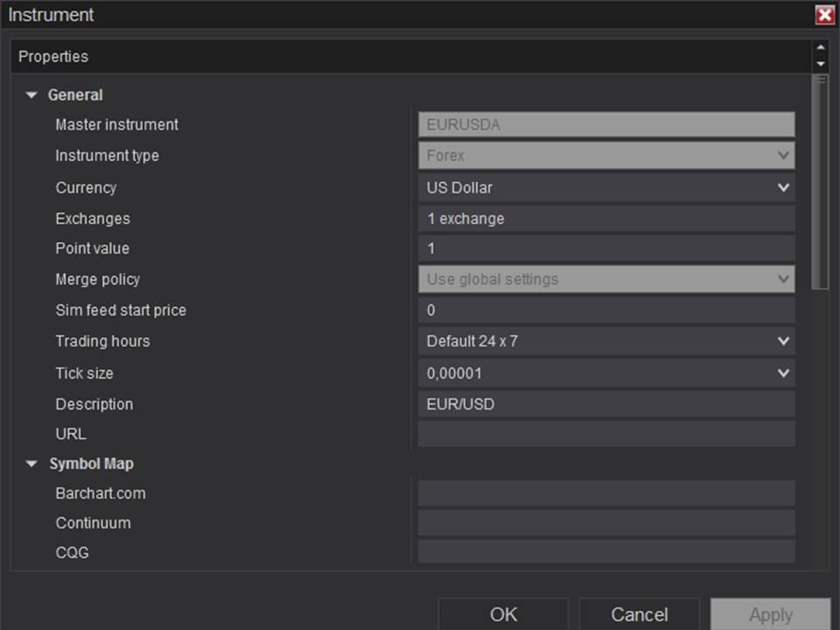Collapse the Symbol Map section
The image size is (840, 630).
click(x=31, y=464)
